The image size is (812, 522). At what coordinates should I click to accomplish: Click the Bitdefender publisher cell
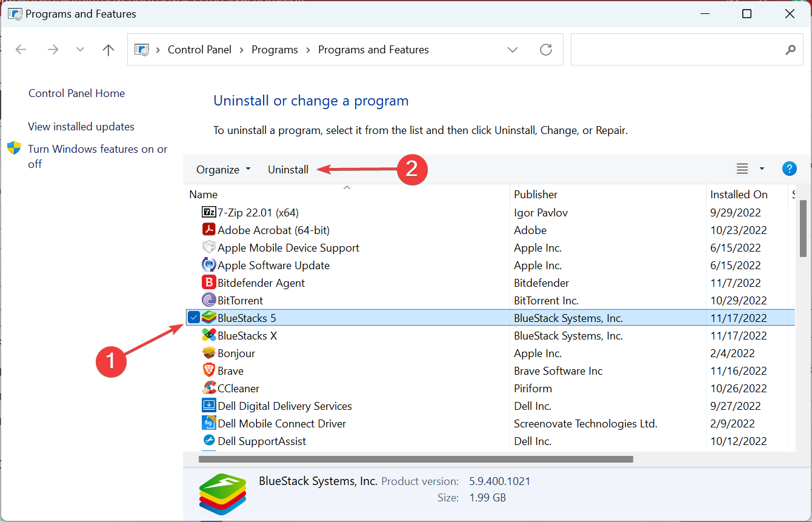coord(542,283)
